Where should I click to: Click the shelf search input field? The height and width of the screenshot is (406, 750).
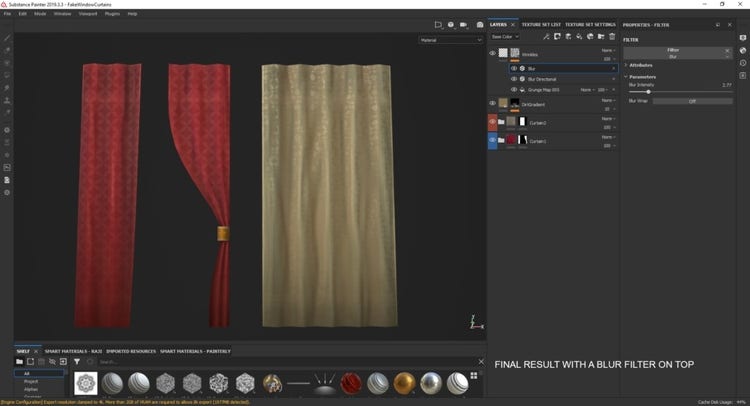click(287, 362)
